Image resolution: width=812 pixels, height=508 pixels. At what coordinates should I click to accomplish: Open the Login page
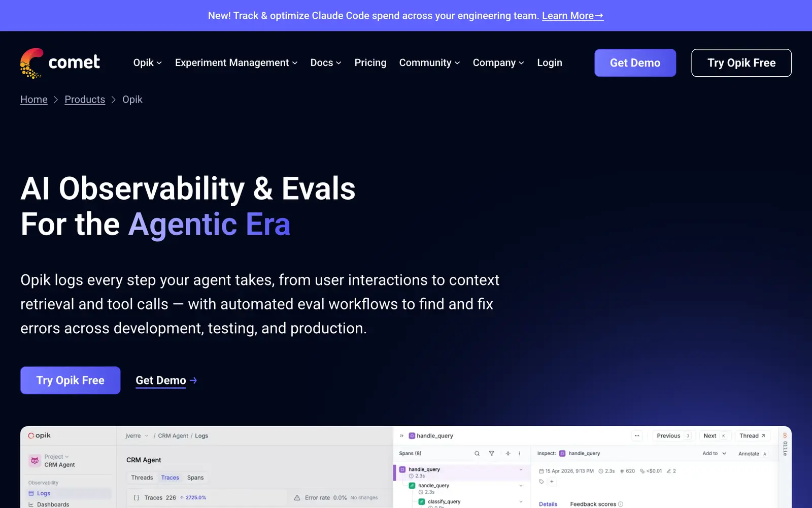pos(550,62)
